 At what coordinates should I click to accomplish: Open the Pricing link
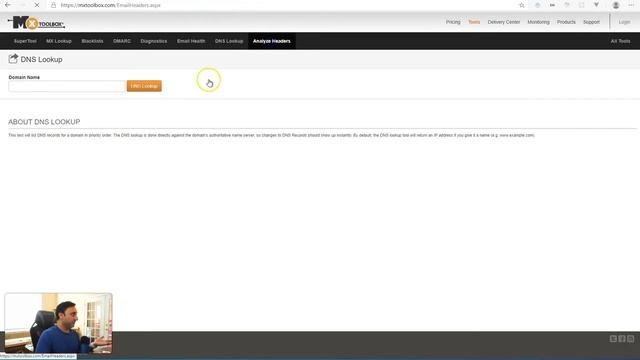pos(453,22)
